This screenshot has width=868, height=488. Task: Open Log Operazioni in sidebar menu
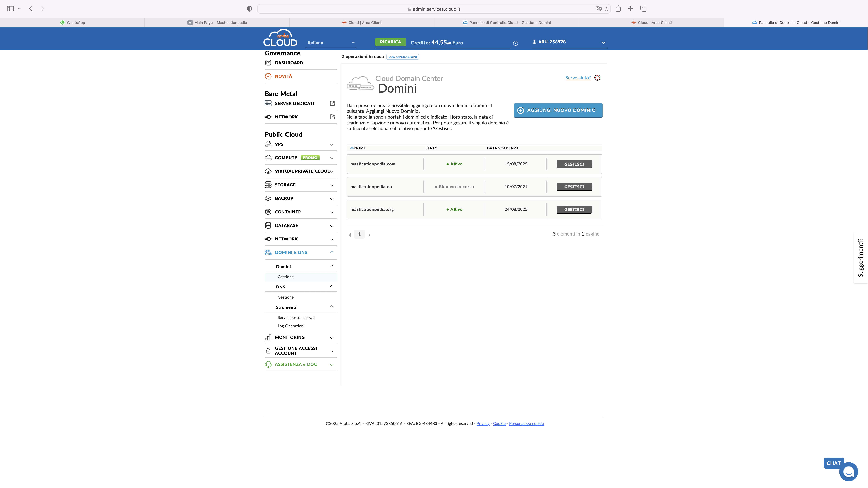[291, 326]
